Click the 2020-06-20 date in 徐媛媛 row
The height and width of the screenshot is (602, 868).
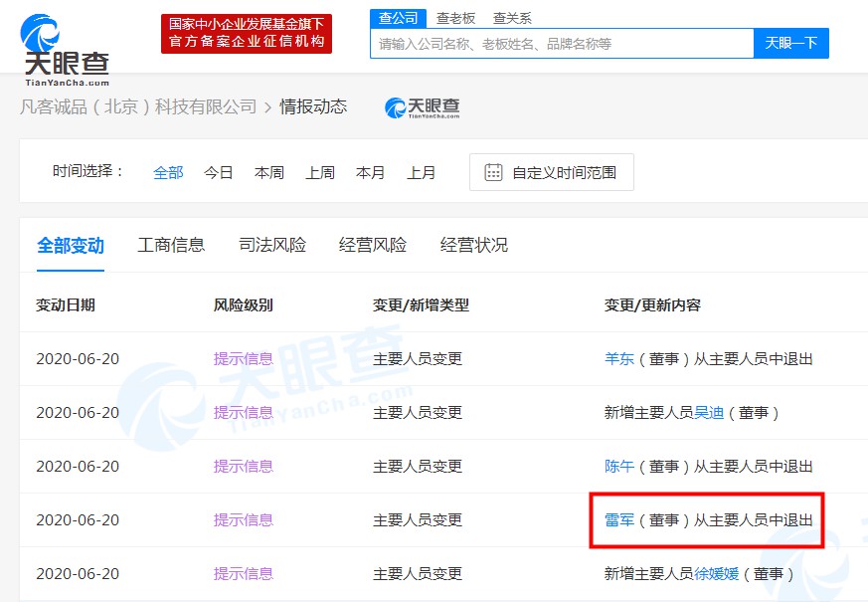coord(78,574)
